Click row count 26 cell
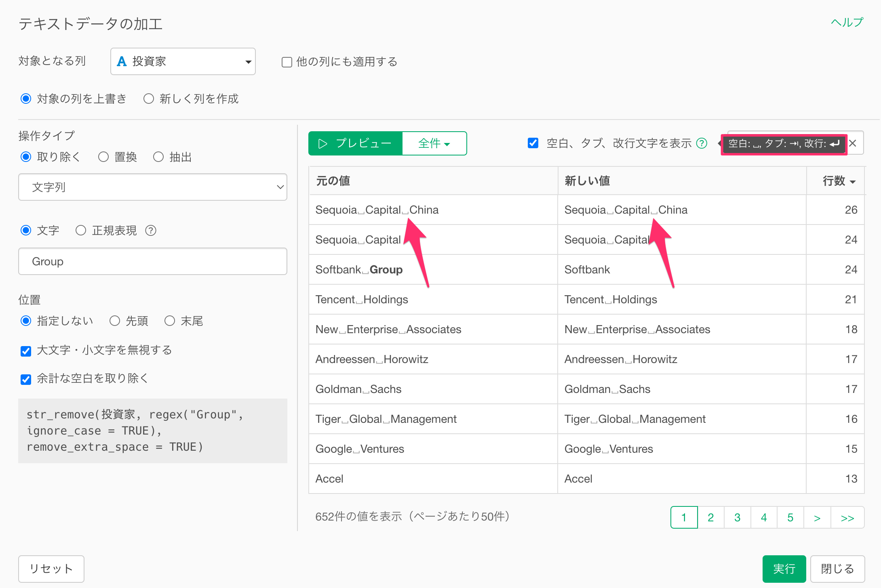The height and width of the screenshot is (588, 881). 835,210
